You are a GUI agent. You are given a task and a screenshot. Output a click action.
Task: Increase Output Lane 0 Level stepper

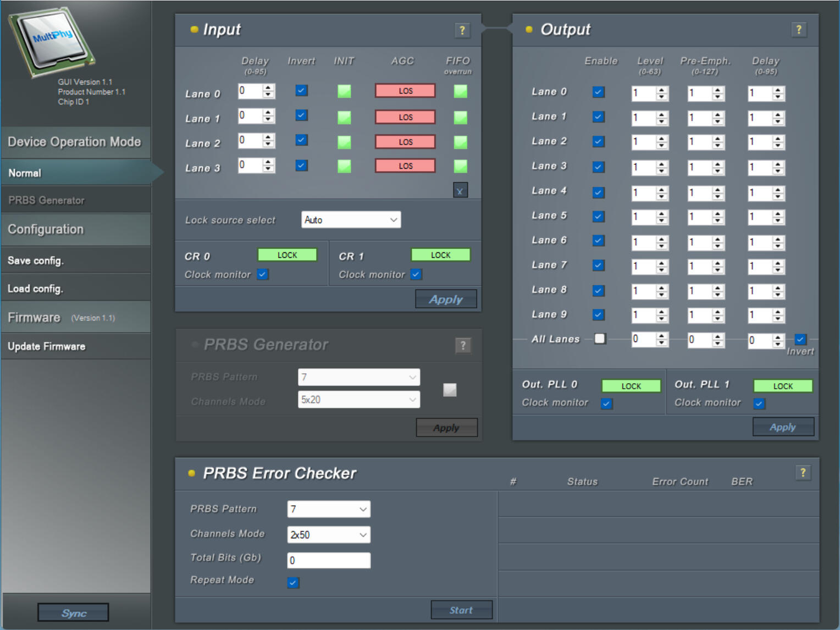point(662,90)
